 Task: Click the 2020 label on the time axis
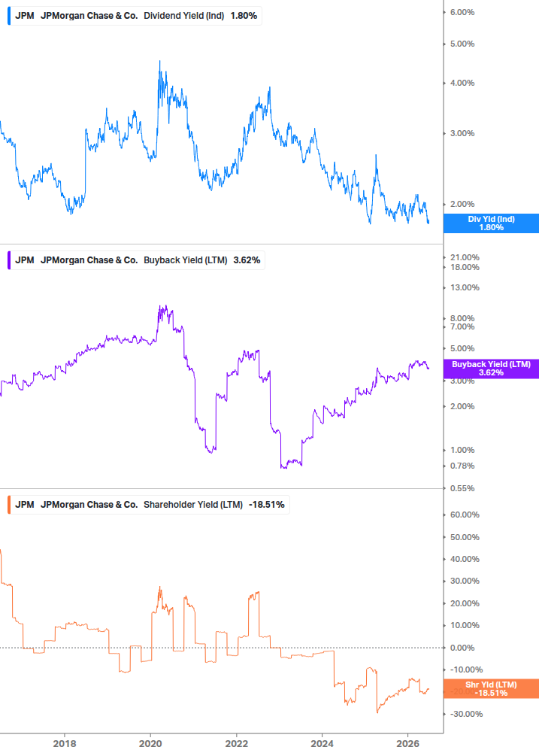click(150, 743)
